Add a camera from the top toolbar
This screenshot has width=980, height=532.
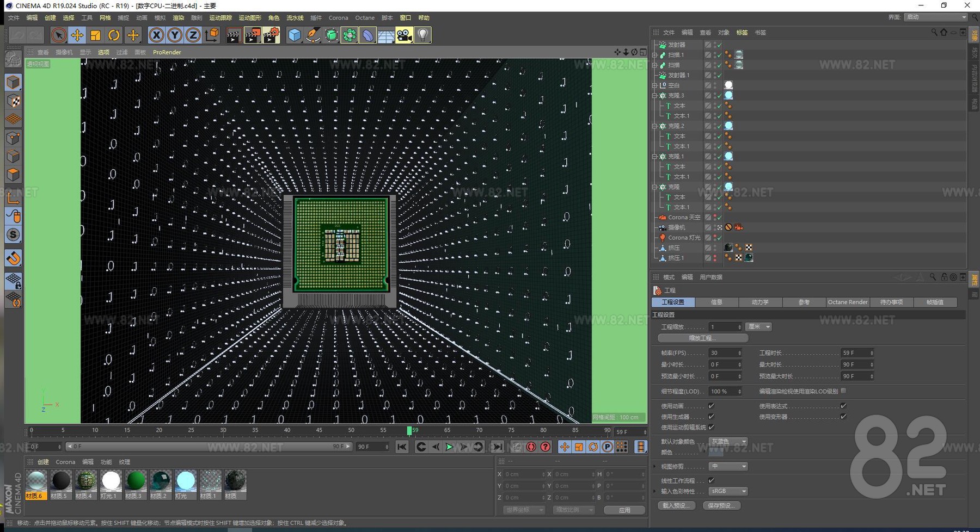click(405, 35)
